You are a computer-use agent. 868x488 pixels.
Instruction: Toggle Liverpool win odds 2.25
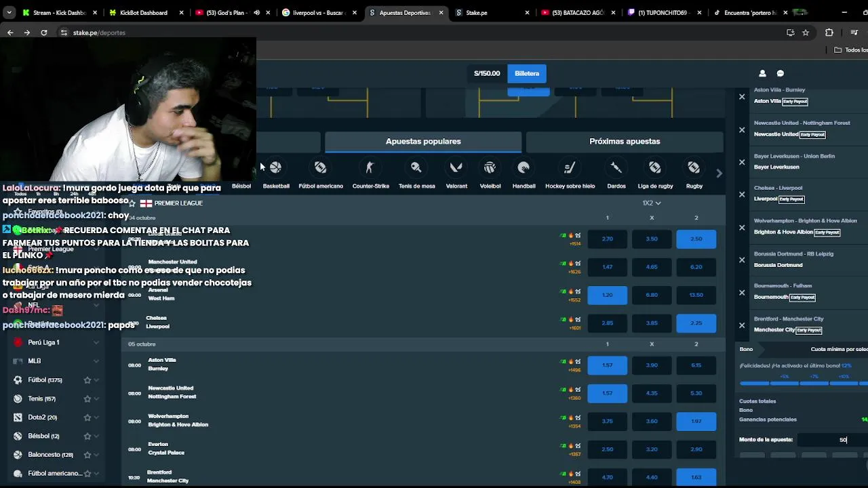(696, 323)
